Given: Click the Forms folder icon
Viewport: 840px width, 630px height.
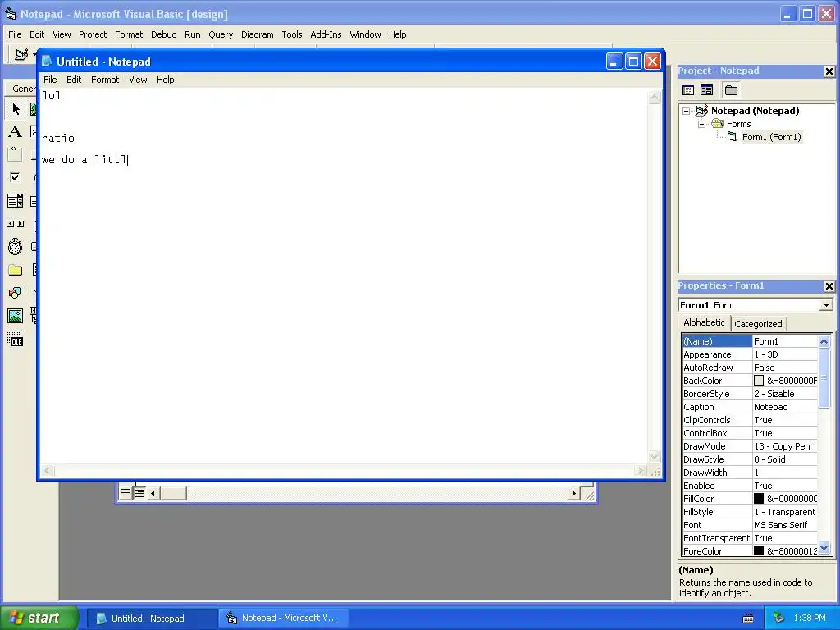Looking at the screenshot, I should [x=717, y=124].
